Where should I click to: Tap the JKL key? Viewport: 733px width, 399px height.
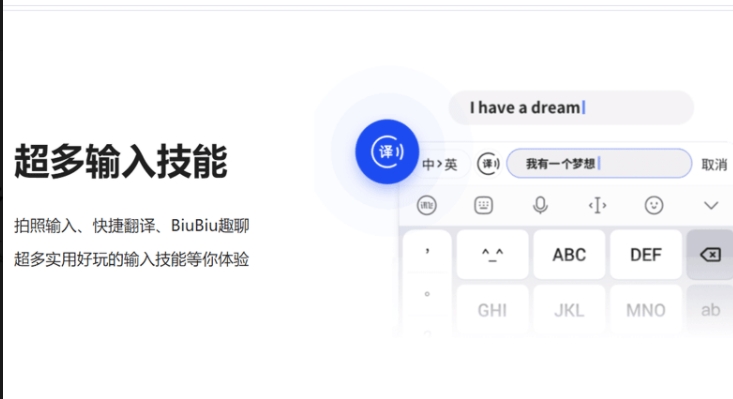(569, 310)
